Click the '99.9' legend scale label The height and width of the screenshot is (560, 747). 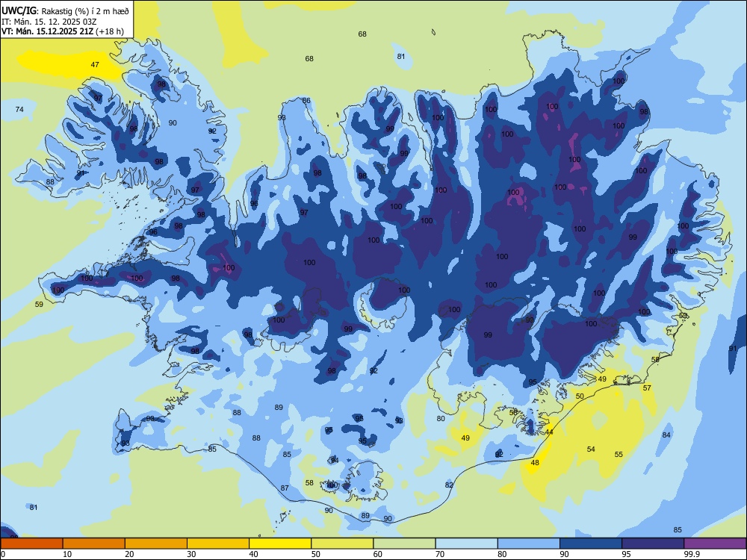[691, 554]
